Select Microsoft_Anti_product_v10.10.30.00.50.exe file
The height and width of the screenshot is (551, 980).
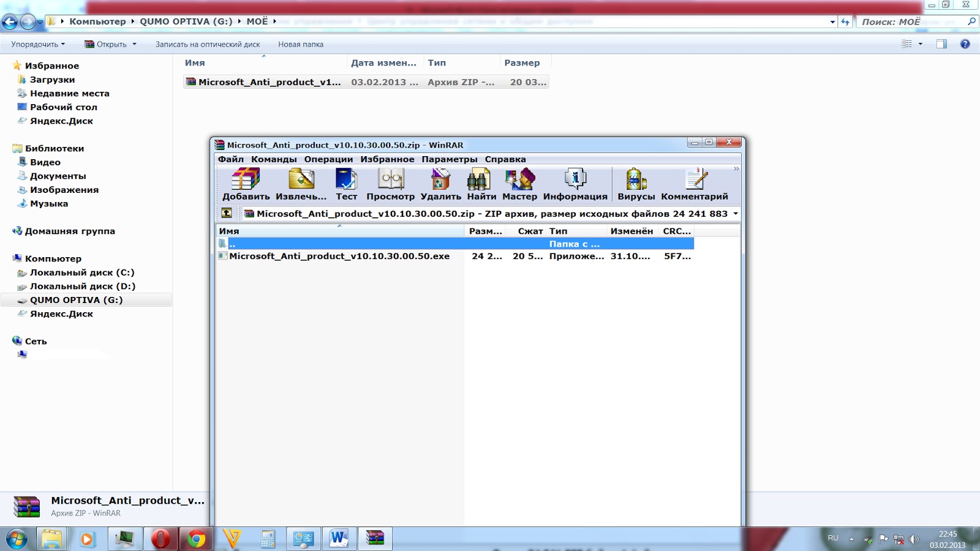(339, 256)
